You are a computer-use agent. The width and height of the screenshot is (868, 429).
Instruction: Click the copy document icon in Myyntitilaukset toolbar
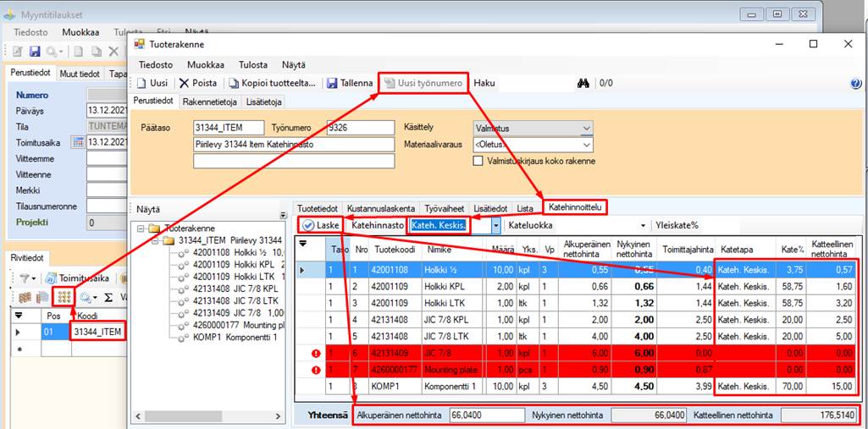tap(97, 52)
